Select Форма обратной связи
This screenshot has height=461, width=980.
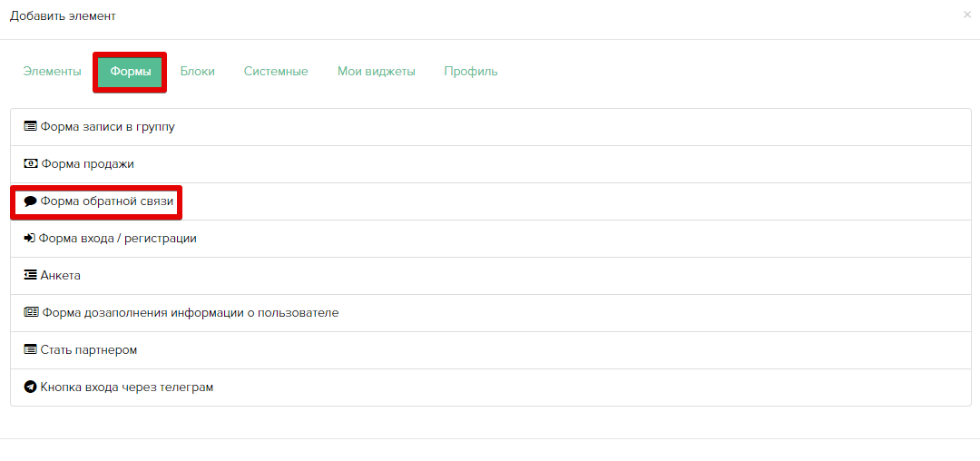click(x=491, y=201)
